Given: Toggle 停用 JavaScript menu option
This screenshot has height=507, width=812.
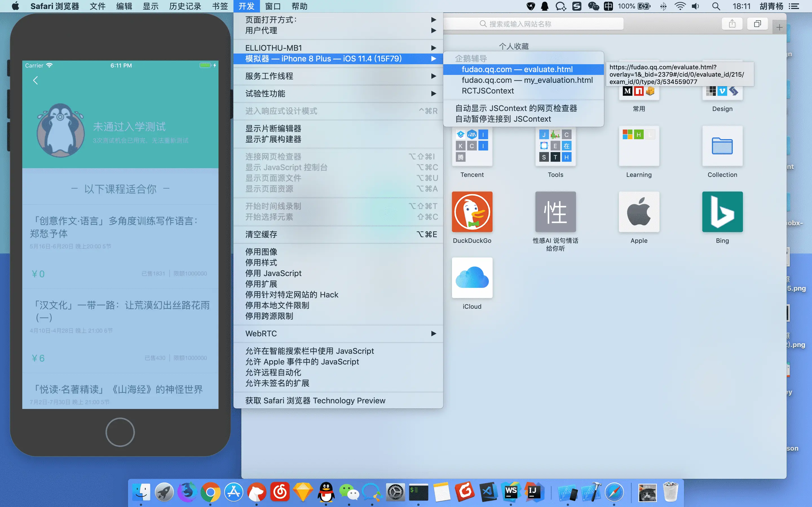Looking at the screenshot, I should point(273,273).
